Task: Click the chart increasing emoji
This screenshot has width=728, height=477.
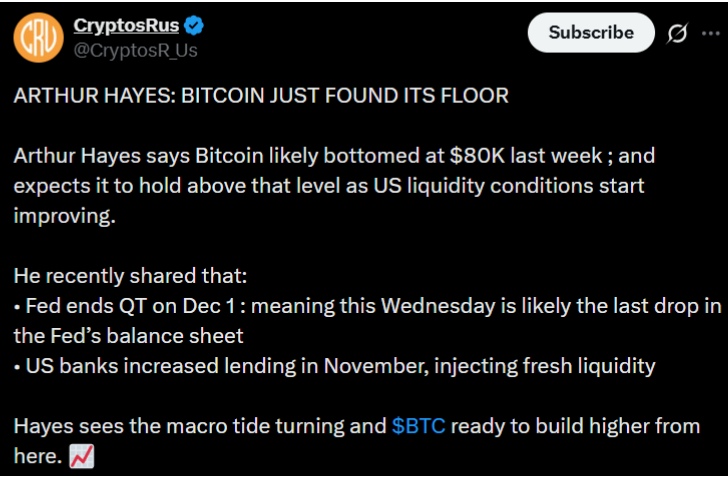Action: [x=80, y=457]
